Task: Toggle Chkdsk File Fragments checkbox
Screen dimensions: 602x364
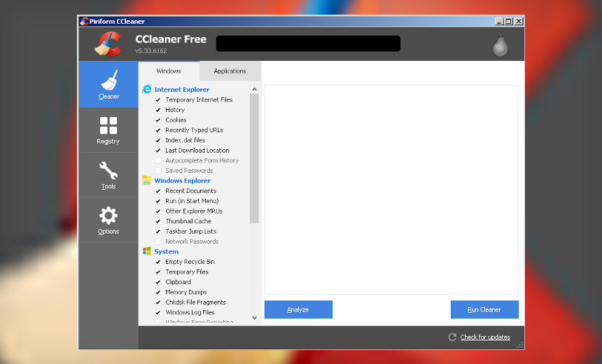Action: pyautogui.click(x=157, y=302)
